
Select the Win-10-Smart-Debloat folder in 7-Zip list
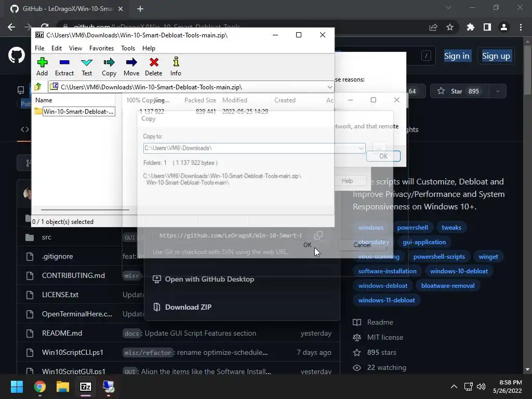(x=75, y=112)
